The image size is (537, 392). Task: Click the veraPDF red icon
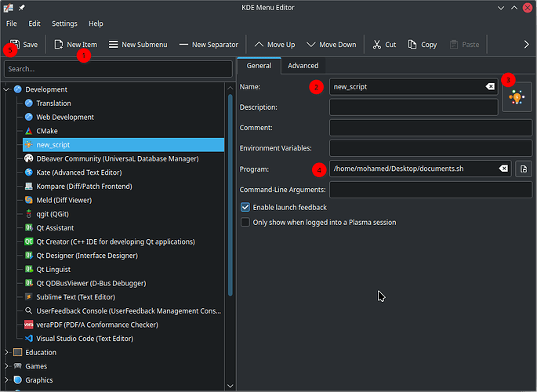tap(29, 325)
